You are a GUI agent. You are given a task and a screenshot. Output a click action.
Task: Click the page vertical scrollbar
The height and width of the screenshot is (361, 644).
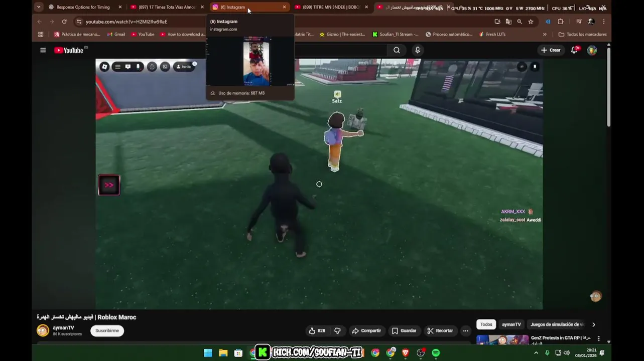609,87
